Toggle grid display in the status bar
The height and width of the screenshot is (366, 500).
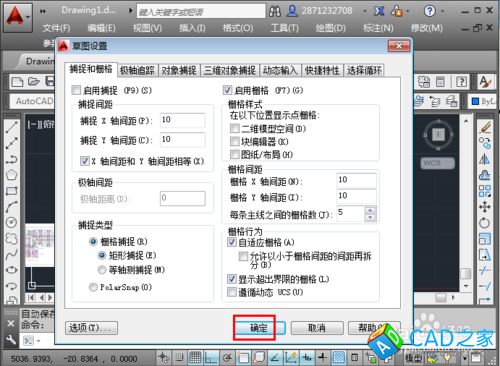click(x=195, y=358)
